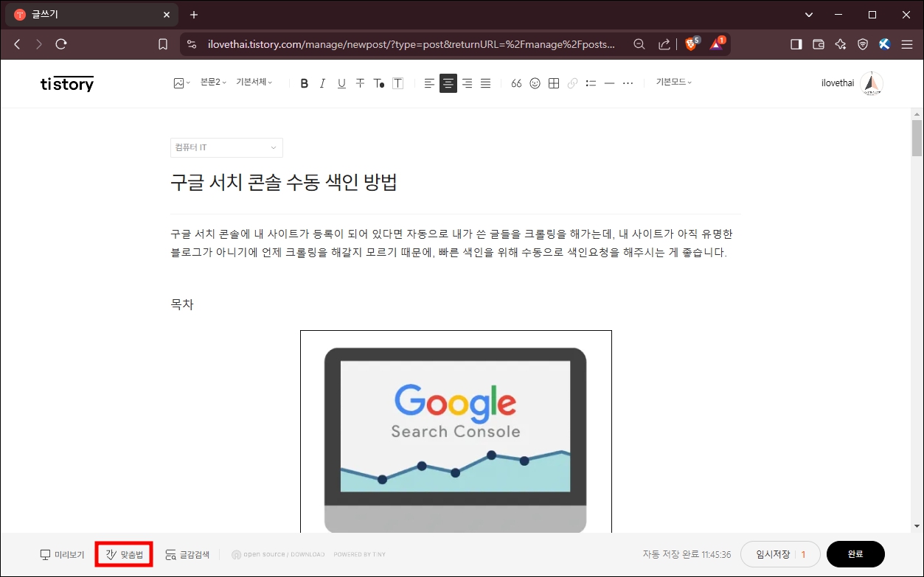
Task: Click the page vertical scrollbar thumb
Action: tap(917, 138)
